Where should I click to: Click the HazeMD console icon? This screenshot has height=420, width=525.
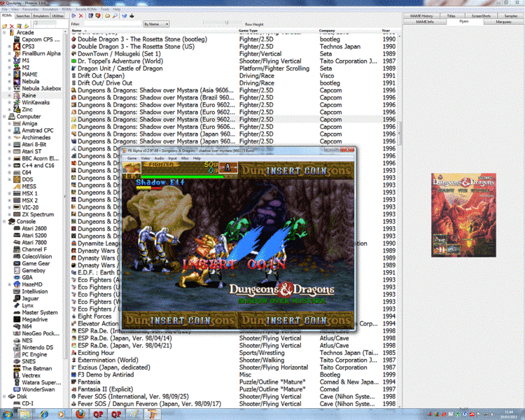pos(17,284)
